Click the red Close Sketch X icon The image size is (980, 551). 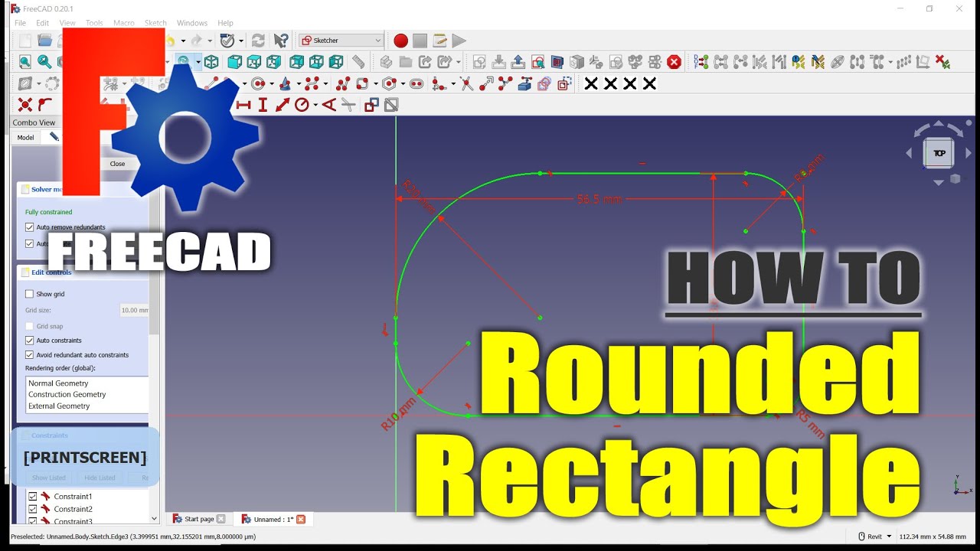point(674,62)
